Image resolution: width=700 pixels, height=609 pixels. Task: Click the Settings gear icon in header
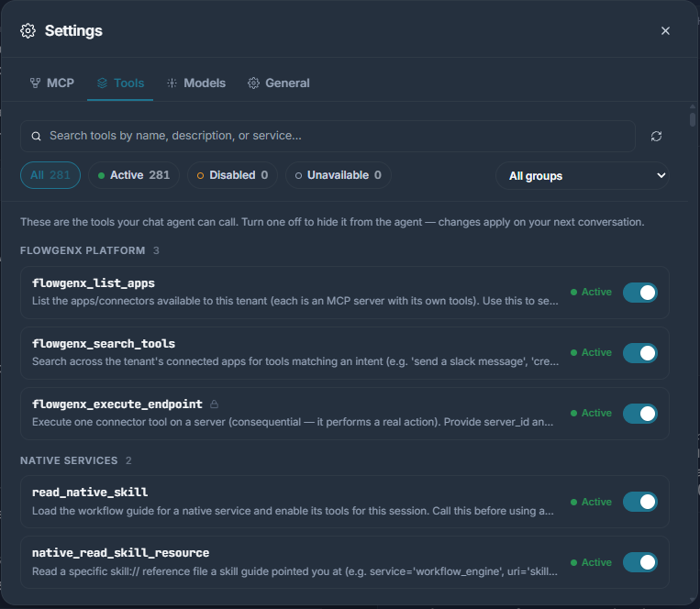click(28, 31)
